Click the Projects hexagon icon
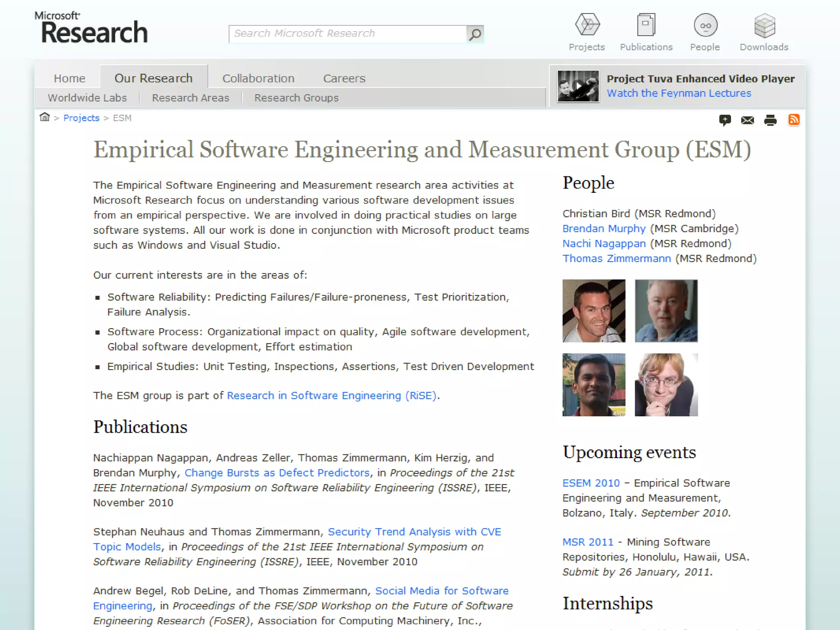The height and width of the screenshot is (630, 840). pos(587,25)
